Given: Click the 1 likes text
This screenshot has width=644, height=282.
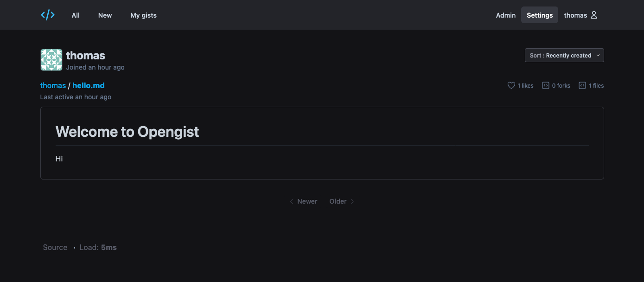Looking at the screenshot, I should coord(526,85).
